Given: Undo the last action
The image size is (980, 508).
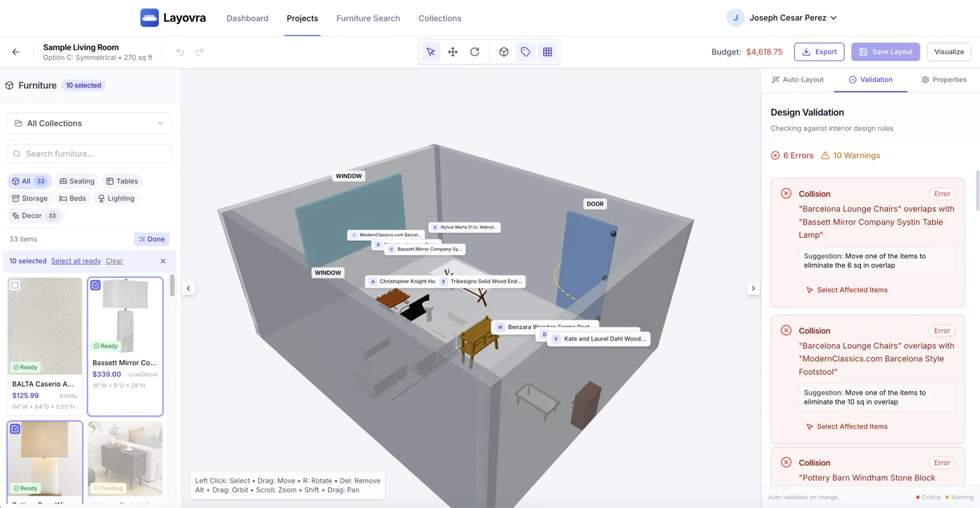Looking at the screenshot, I should pyautogui.click(x=180, y=52).
